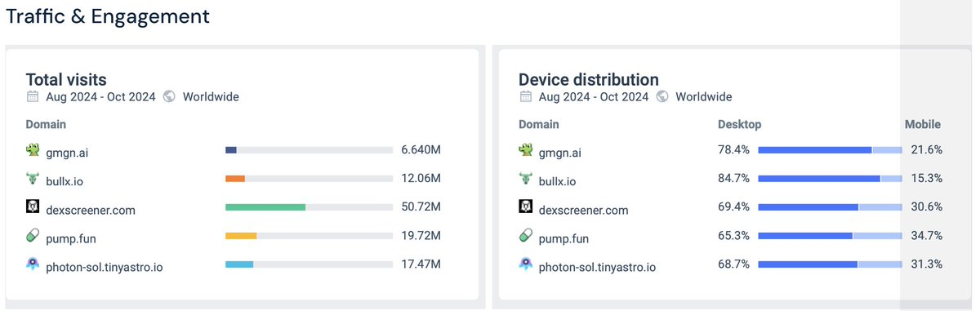Viewport: 980px width, 311px height.
Task: Select the Mobile column header
Action: [x=923, y=125]
